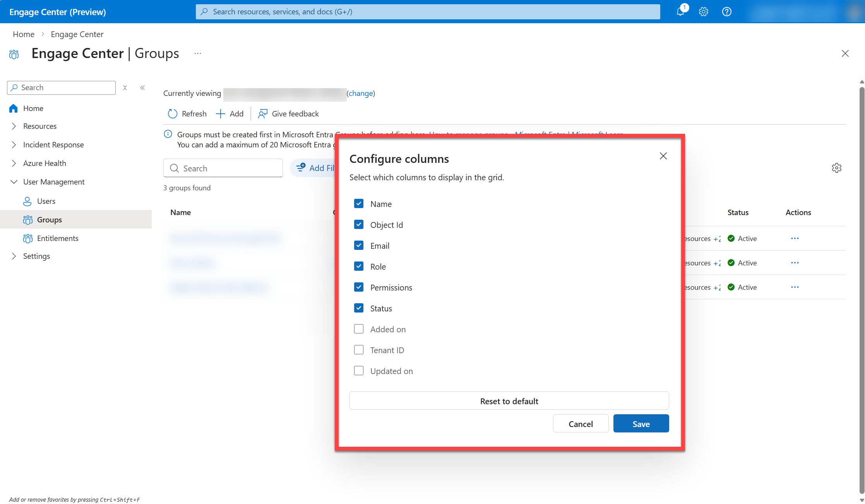
Task: Uncheck the Role column checkbox
Action: tap(359, 266)
